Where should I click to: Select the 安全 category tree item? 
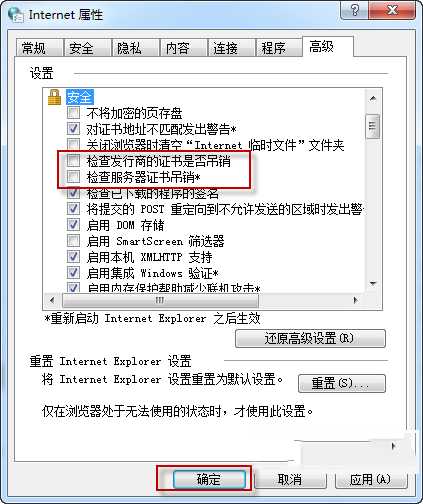point(80,97)
